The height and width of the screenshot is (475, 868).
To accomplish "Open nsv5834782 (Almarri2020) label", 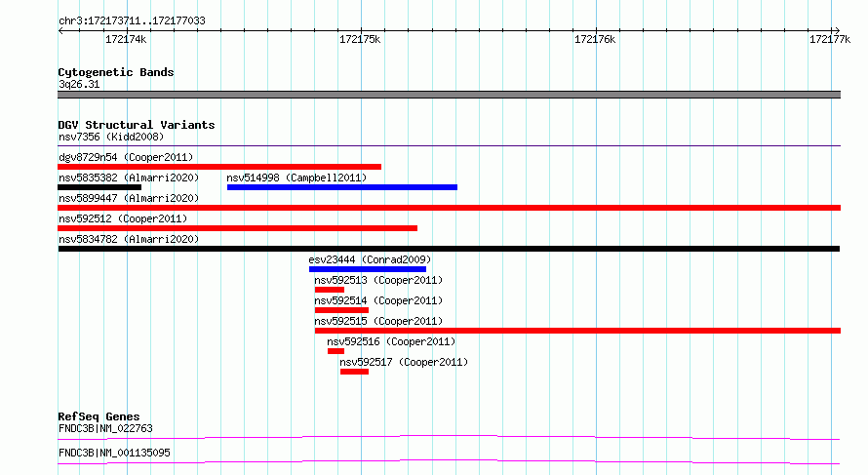I will tap(129, 239).
